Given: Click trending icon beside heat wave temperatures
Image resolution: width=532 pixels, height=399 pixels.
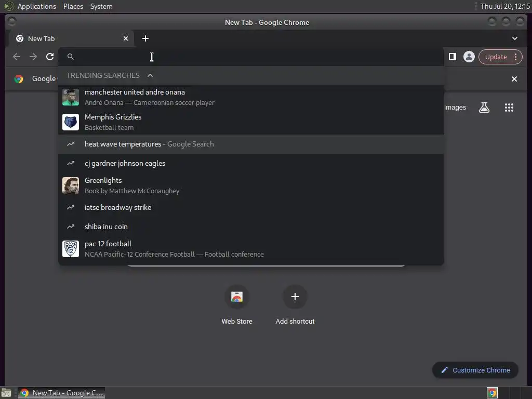Looking at the screenshot, I should tap(71, 144).
